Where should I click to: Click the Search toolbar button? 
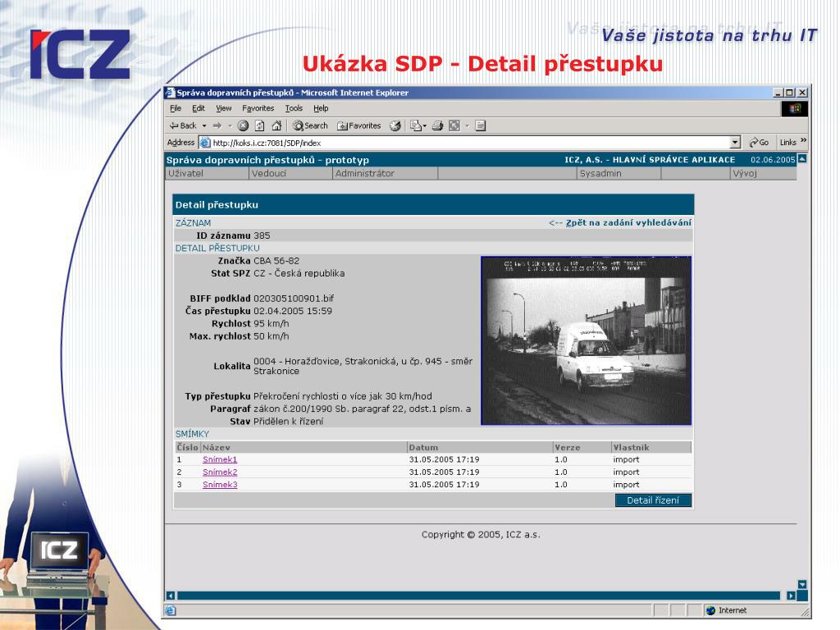pyautogui.click(x=310, y=126)
